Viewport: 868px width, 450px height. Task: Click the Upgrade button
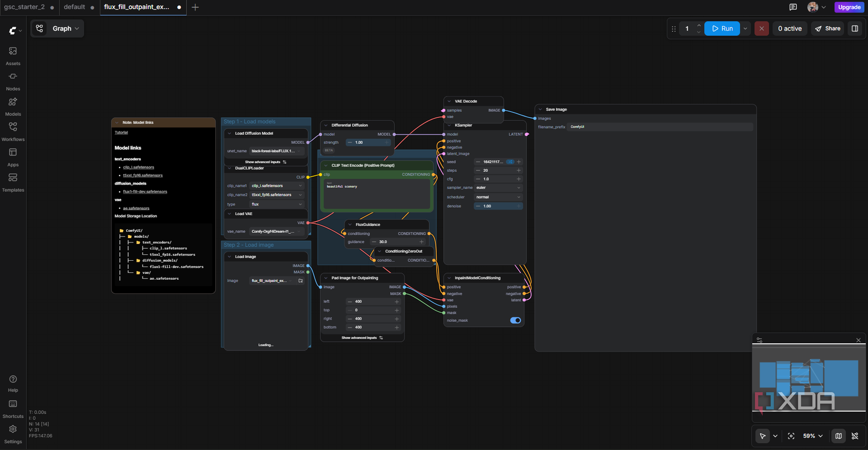click(849, 7)
